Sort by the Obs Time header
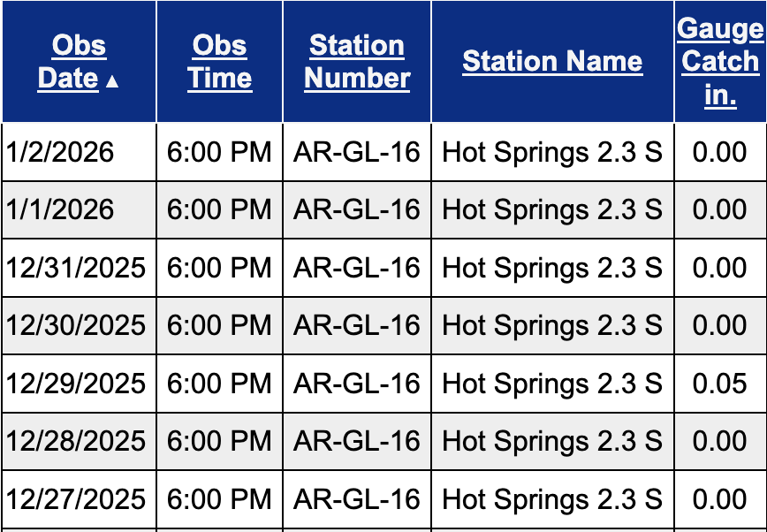 coord(219,61)
